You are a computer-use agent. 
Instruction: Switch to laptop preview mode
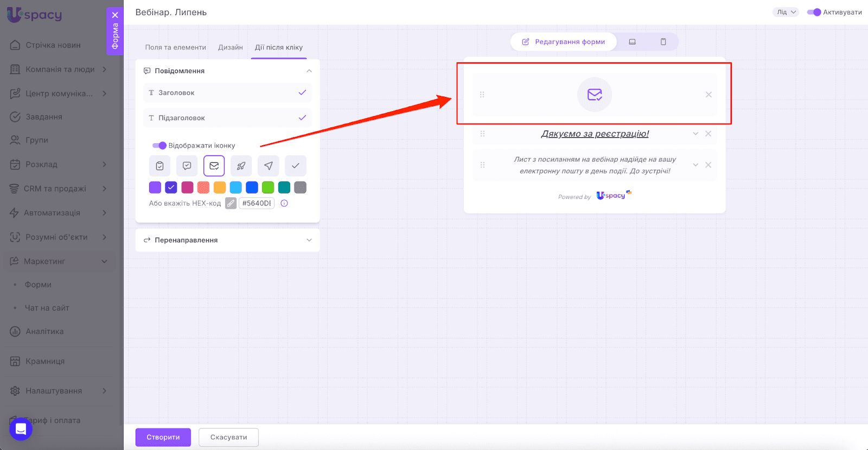click(632, 42)
